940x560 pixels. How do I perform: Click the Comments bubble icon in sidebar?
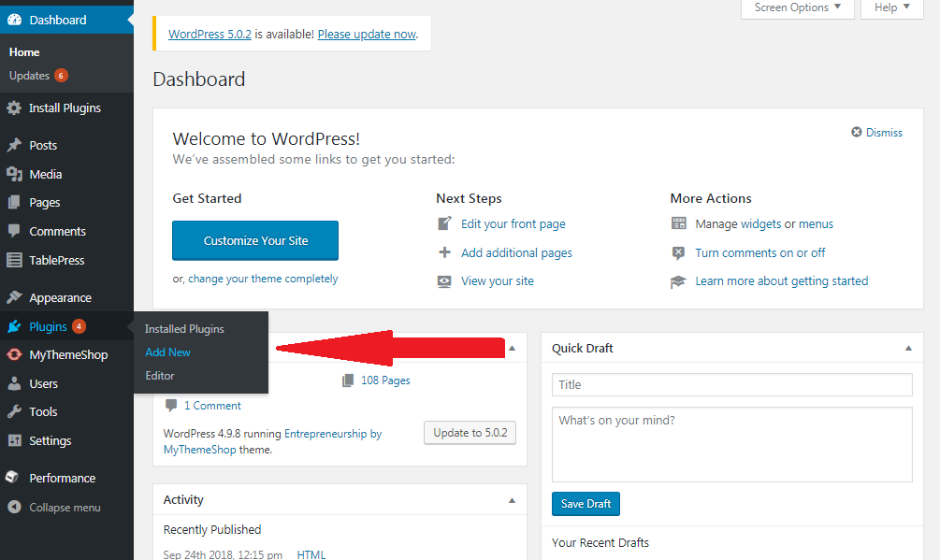click(x=14, y=231)
